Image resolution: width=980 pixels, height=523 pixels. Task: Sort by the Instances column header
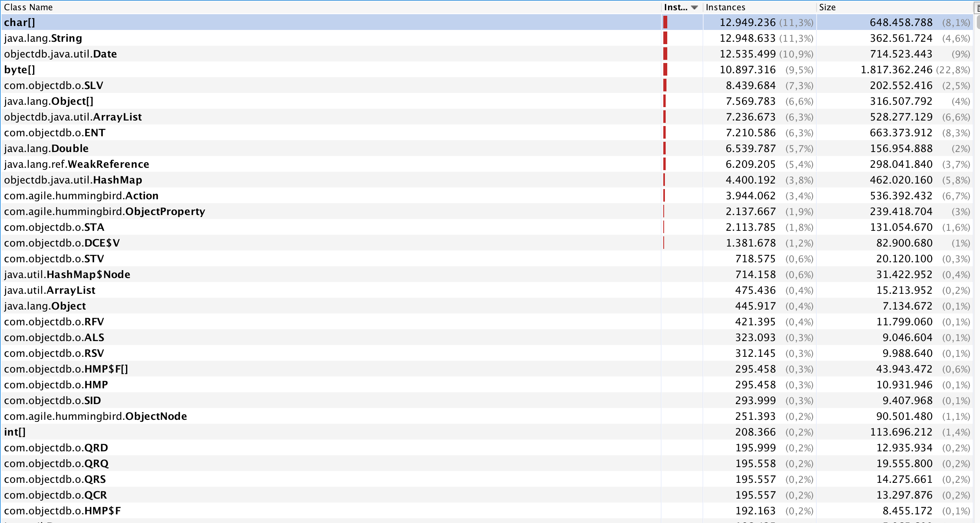point(759,7)
